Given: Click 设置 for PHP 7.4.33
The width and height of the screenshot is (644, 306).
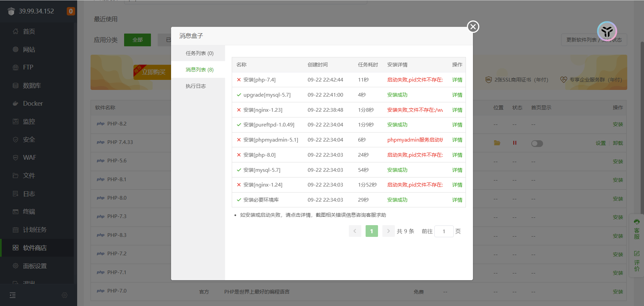Looking at the screenshot, I should point(601,143).
